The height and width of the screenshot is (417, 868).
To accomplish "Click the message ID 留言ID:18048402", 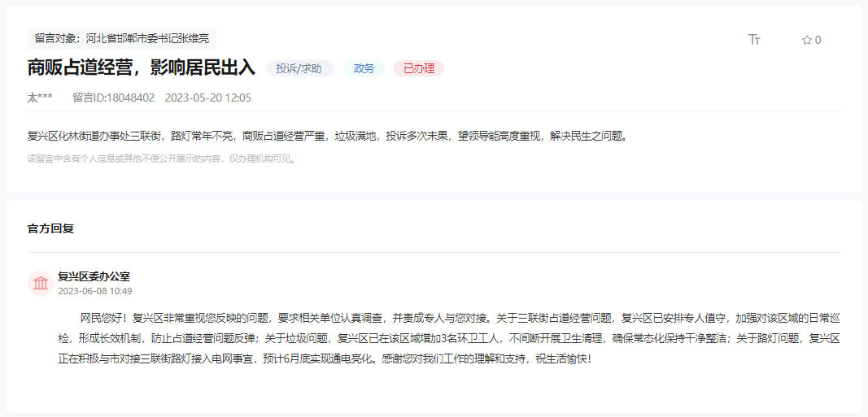I will pyautogui.click(x=113, y=98).
